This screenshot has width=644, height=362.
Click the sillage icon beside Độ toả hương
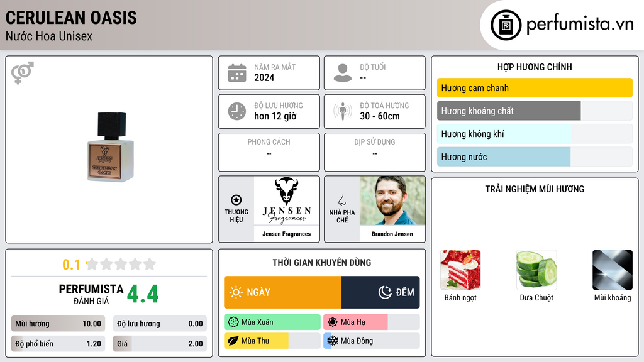coord(343,111)
